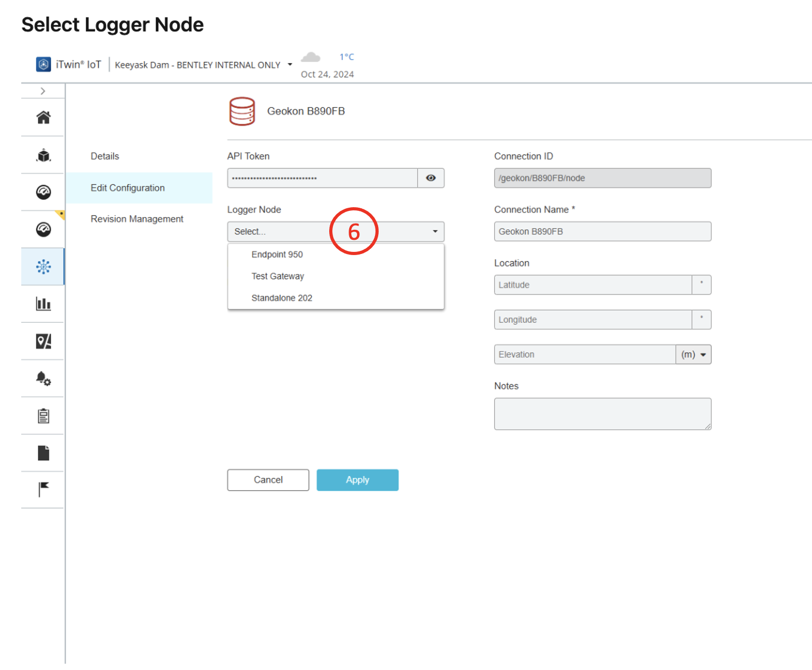Click the Connection ID field
The height and width of the screenshot is (670, 812).
pyautogui.click(x=603, y=178)
